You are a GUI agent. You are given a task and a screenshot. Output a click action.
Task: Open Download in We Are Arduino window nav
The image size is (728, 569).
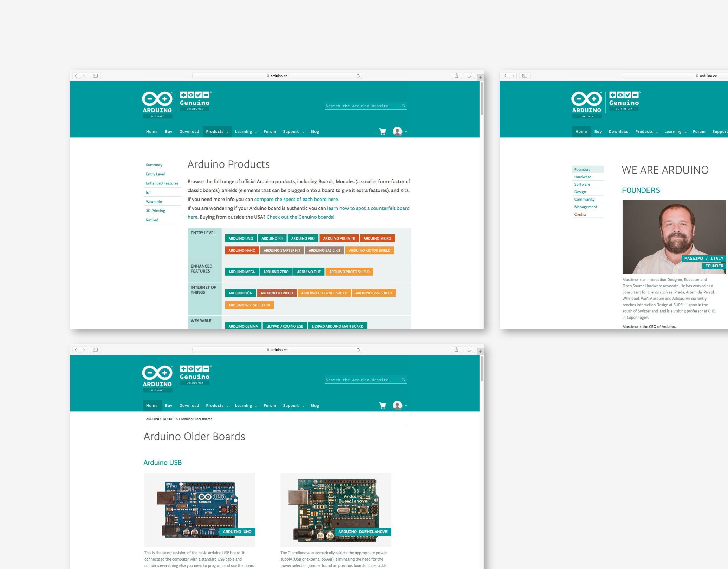pos(618,131)
